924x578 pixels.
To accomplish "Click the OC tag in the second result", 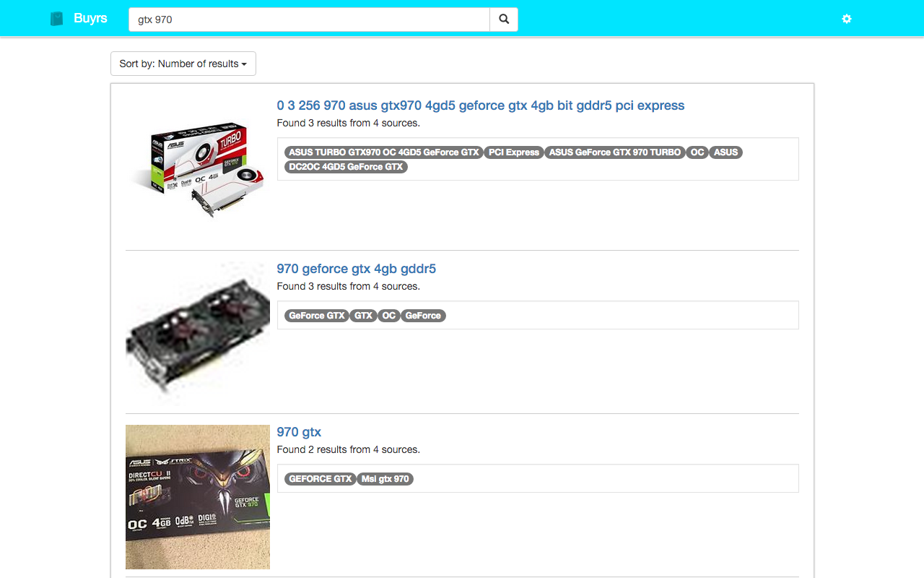I will (389, 316).
